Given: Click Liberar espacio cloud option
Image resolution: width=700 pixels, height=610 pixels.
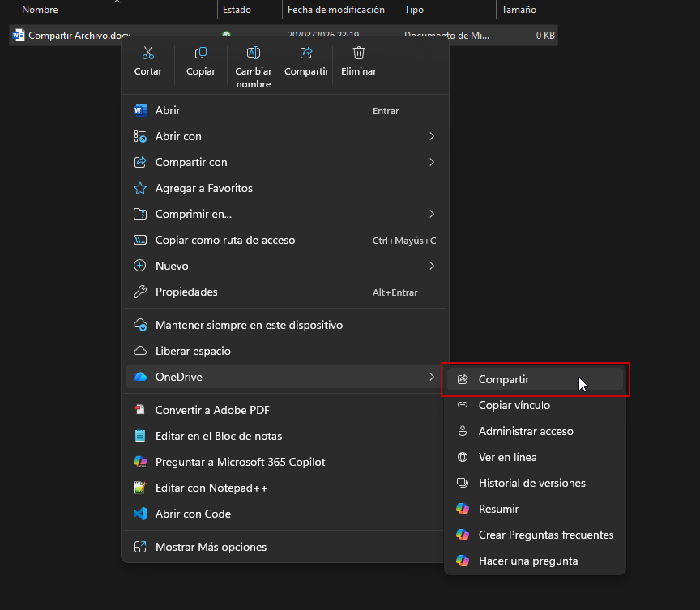Looking at the screenshot, I should [193, 351].
